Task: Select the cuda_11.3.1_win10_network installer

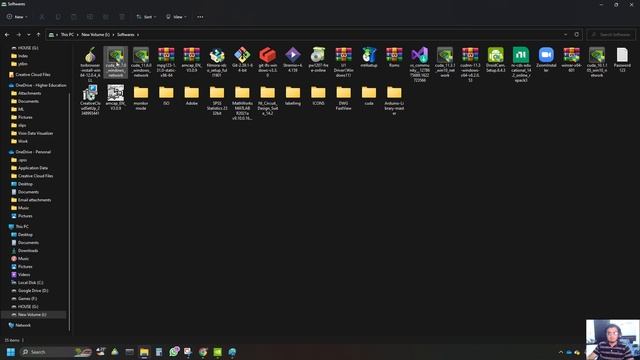Action: pos(445,62)
